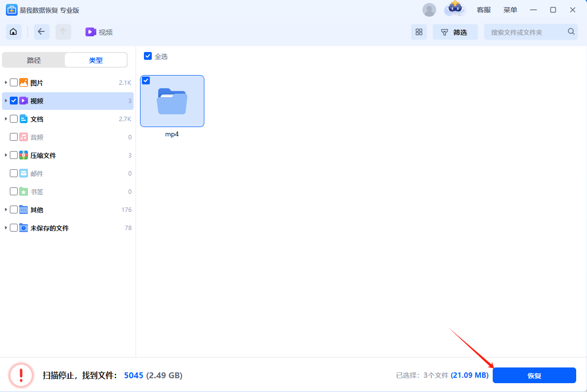
Task: Click the 邮件 envelope icon
Action: [24, 173]
